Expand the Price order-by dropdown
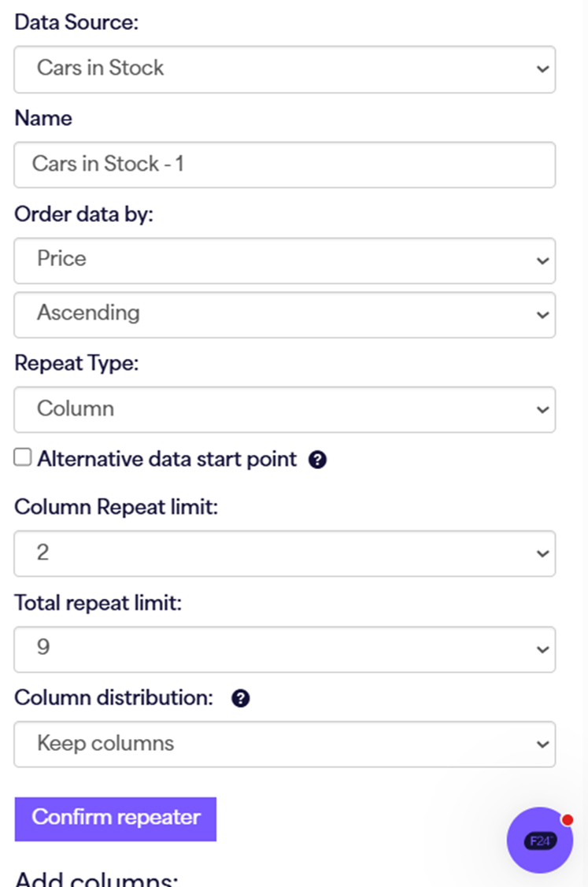The image size is (588, 887). pos(284,260)
